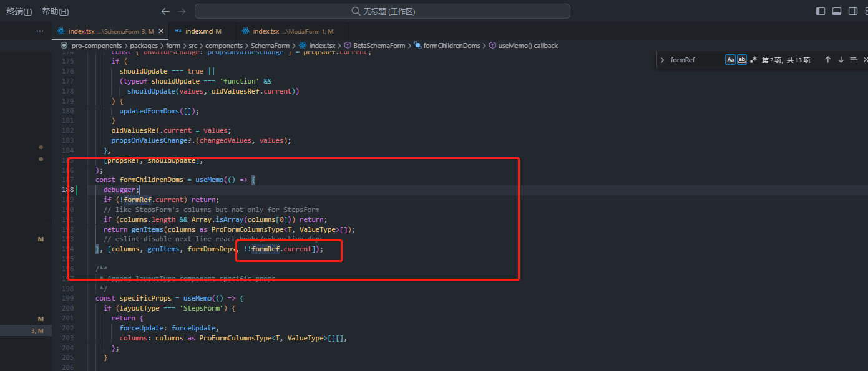Close the index.tsx SchemaForm tab
The image size is (868, 371).
click(x=160, y=29)
